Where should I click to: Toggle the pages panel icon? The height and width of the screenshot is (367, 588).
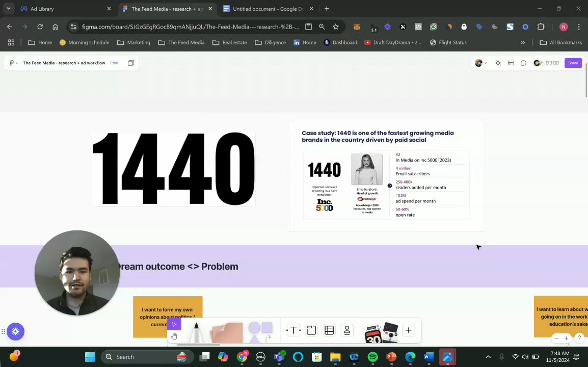[x=131, y=63]
